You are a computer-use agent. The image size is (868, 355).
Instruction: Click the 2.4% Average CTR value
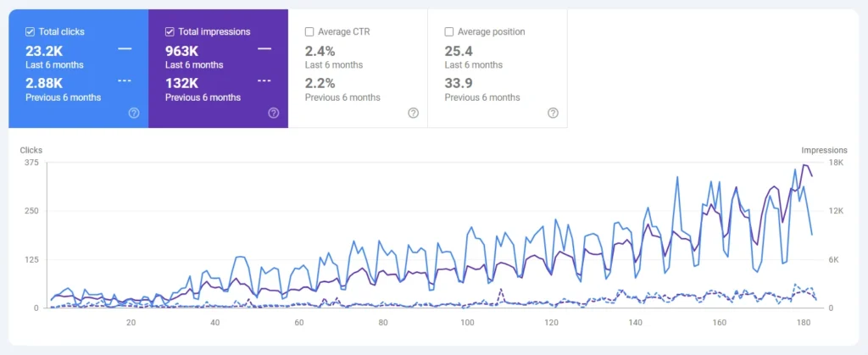[320, 51]
